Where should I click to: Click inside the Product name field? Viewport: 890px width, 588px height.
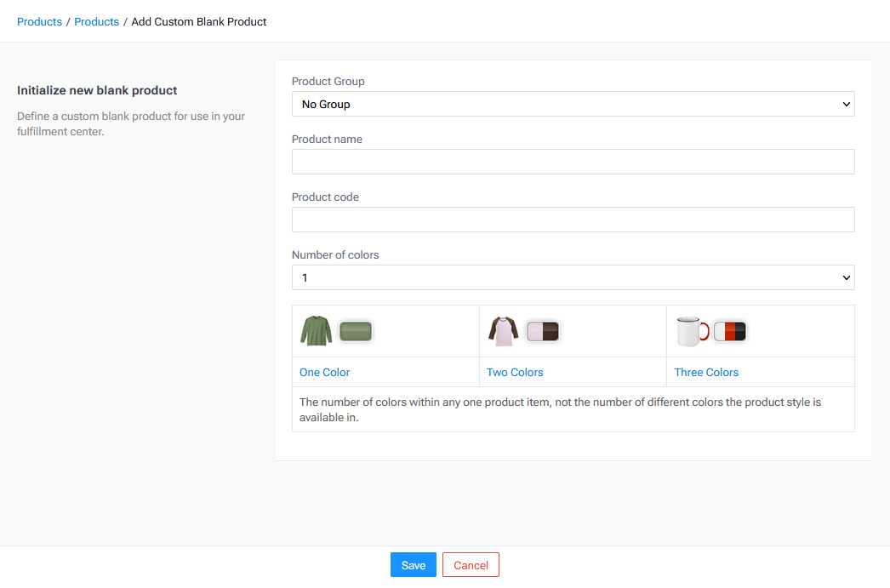click(x=573, y=161)
